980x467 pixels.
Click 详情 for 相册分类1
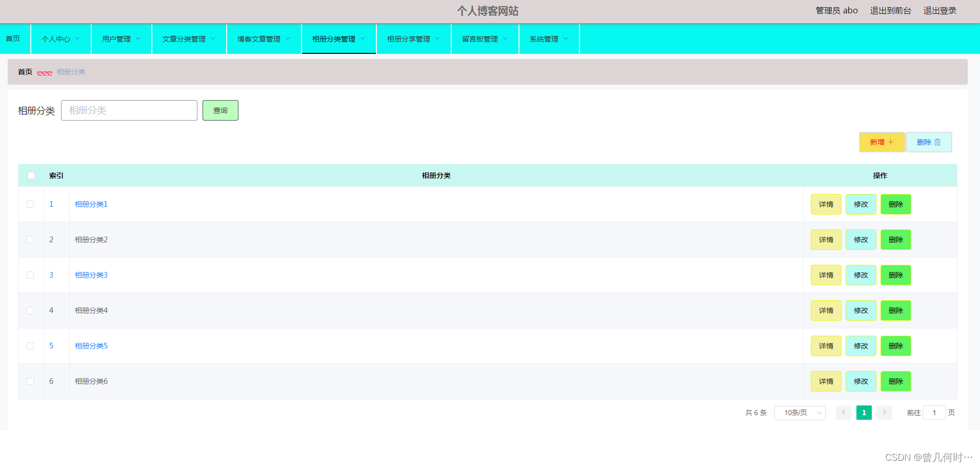coord(826,204)
